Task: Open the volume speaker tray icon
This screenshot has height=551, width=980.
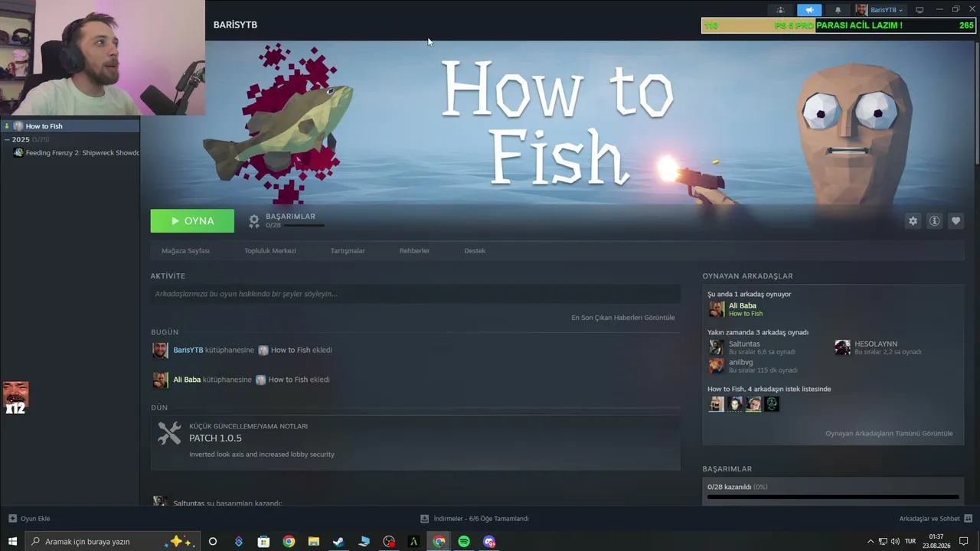Action: click(895, 542)
